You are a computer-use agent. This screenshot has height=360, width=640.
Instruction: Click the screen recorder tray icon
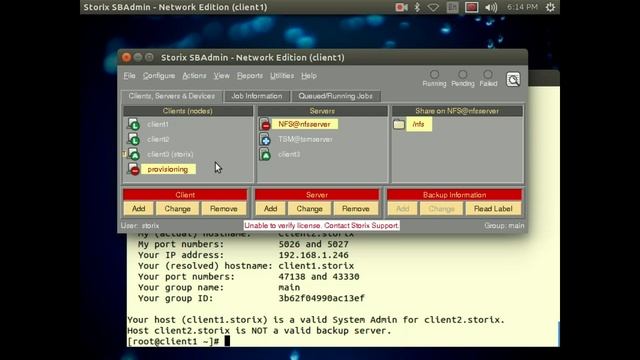tap(401, 7)
